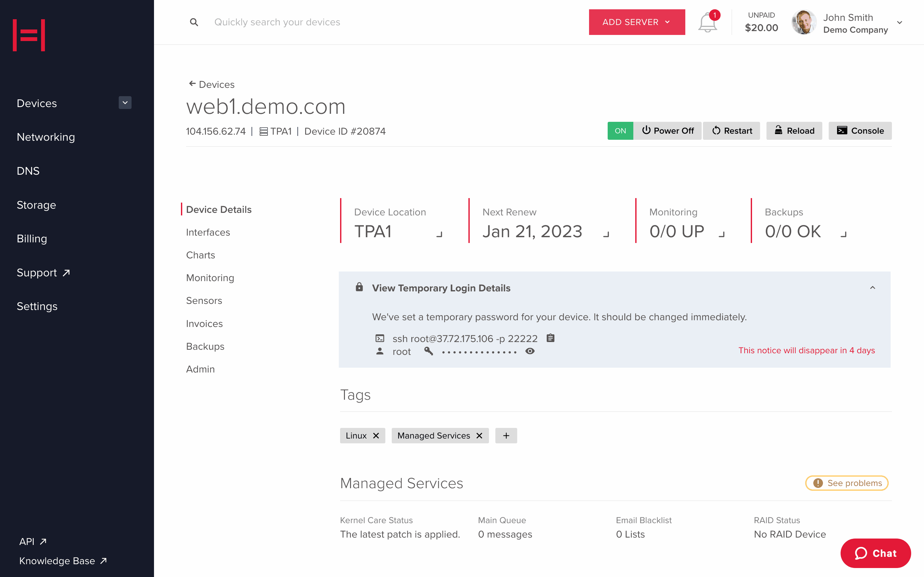The height and width of the screenshot is (577, 924).
Task: Toggle visibility of temporary login details panel
Action: (x=873, y=288)
